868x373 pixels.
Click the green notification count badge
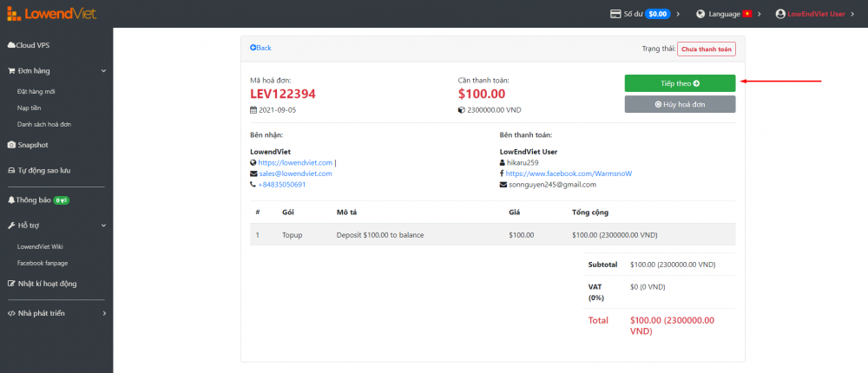click(61, 200)
